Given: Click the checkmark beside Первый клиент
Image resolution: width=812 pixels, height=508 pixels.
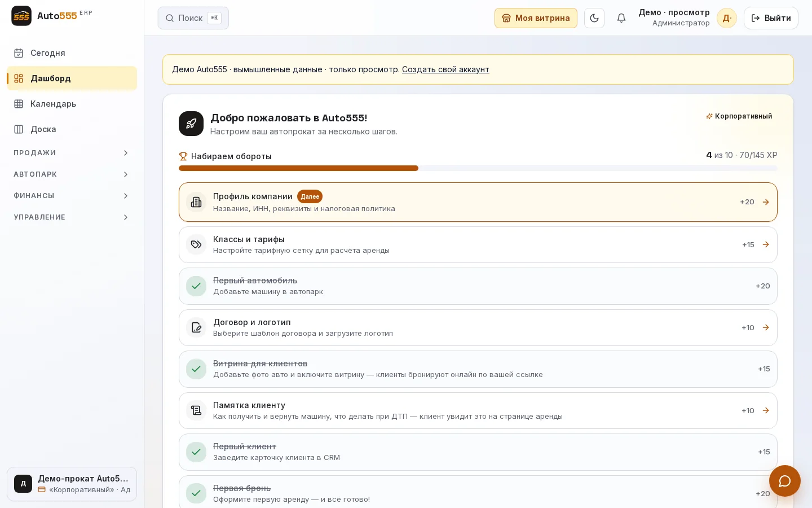Looking at the screenshot, I should pos(196,452).
